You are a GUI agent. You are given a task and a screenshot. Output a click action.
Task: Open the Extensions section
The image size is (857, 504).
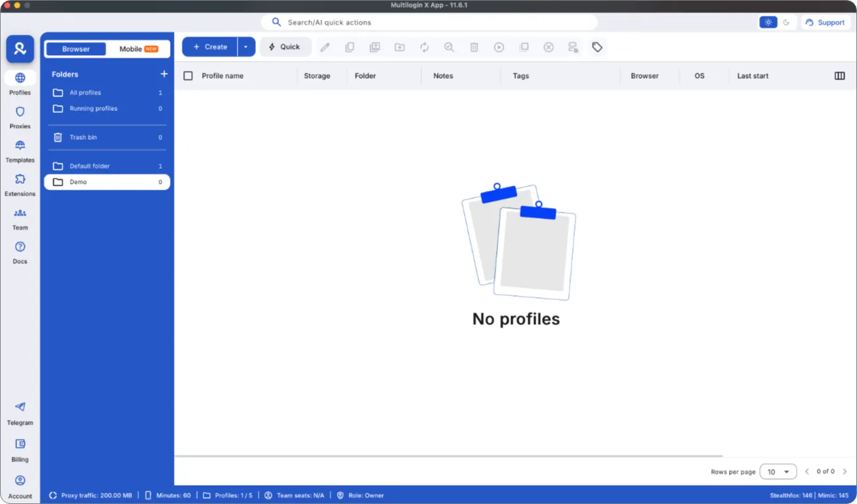pyautogui.click(x=20, y=185)
